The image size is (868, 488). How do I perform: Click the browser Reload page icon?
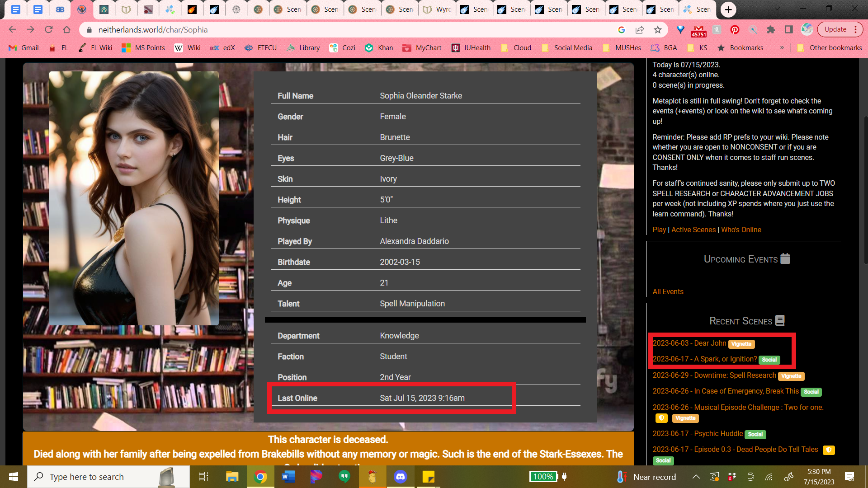48,30
